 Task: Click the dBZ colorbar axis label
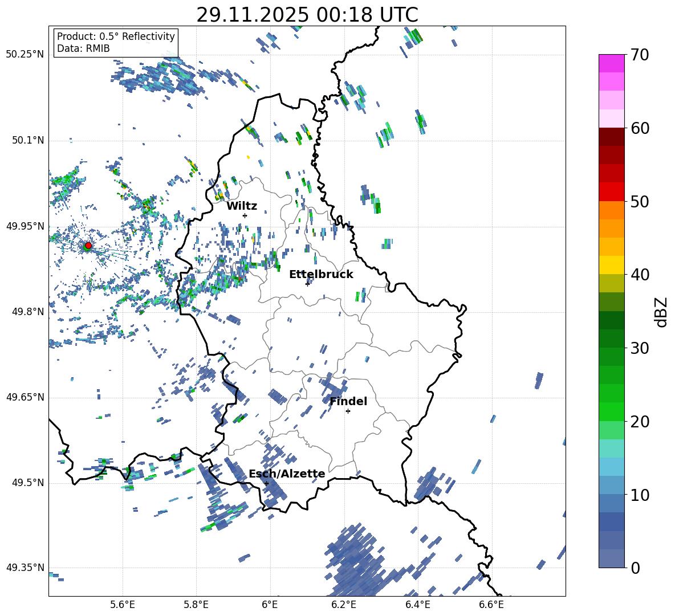pos(662,312)
